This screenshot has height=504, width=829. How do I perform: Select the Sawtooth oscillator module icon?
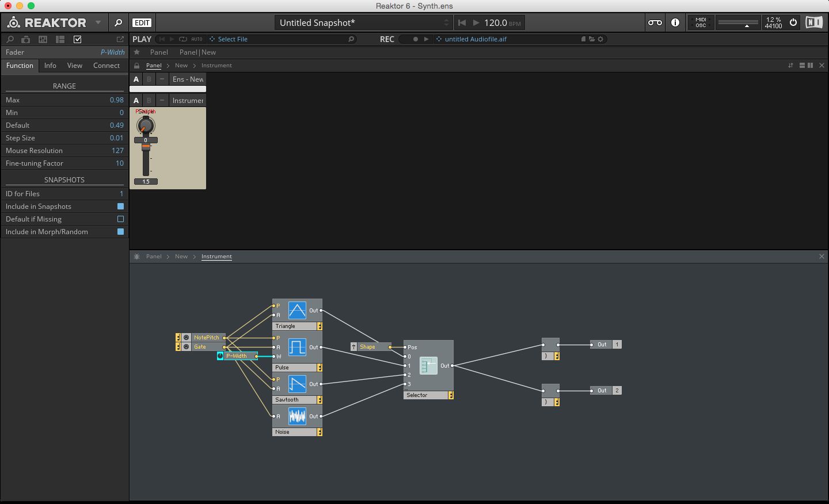(297, 384)
